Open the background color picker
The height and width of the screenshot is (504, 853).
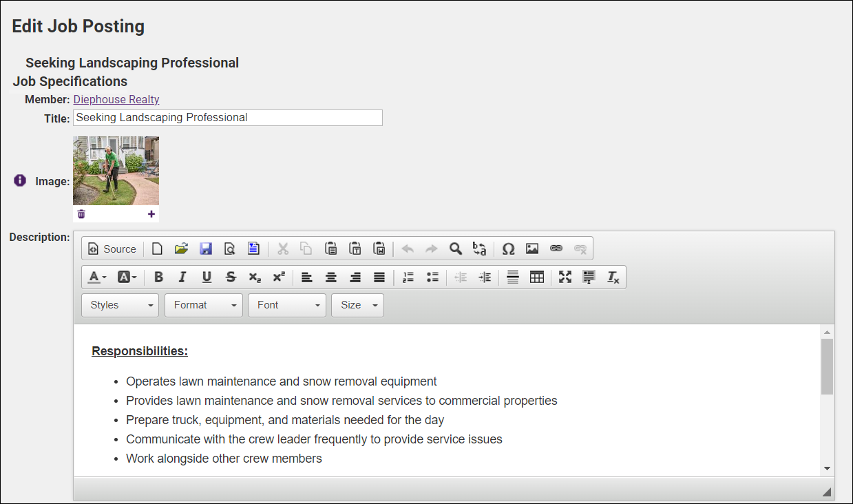tap(127, 277)
